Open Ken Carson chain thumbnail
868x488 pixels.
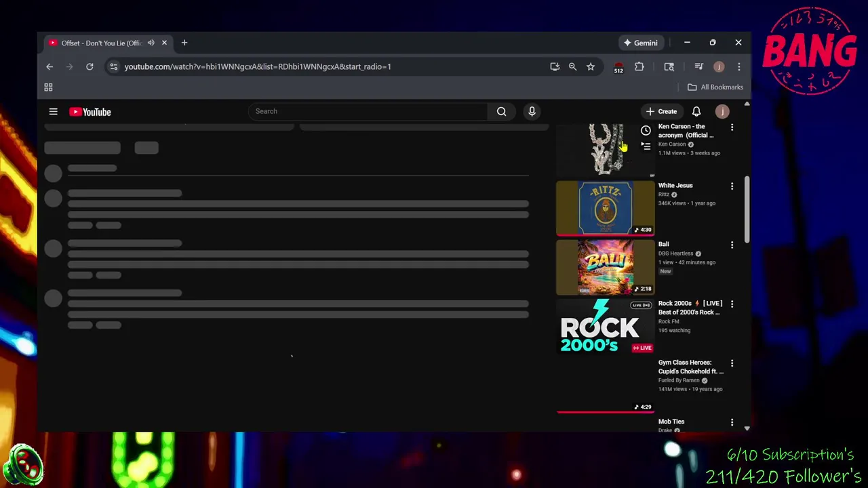605,150
